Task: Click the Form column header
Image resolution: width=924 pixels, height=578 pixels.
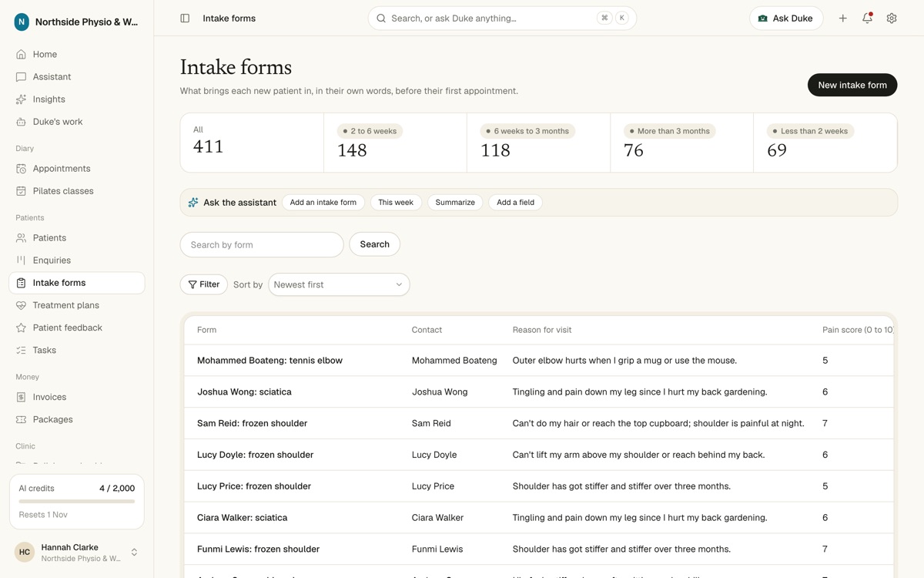Action: (x=206, y=330)
